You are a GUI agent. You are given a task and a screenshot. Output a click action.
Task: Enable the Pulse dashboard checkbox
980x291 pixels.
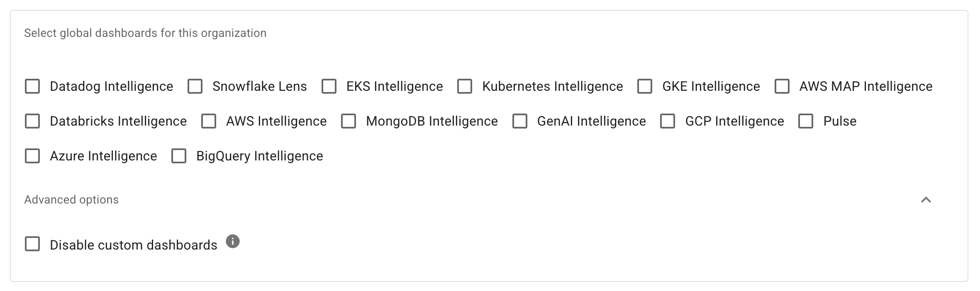pyautogui.click(x=806, y=121)
